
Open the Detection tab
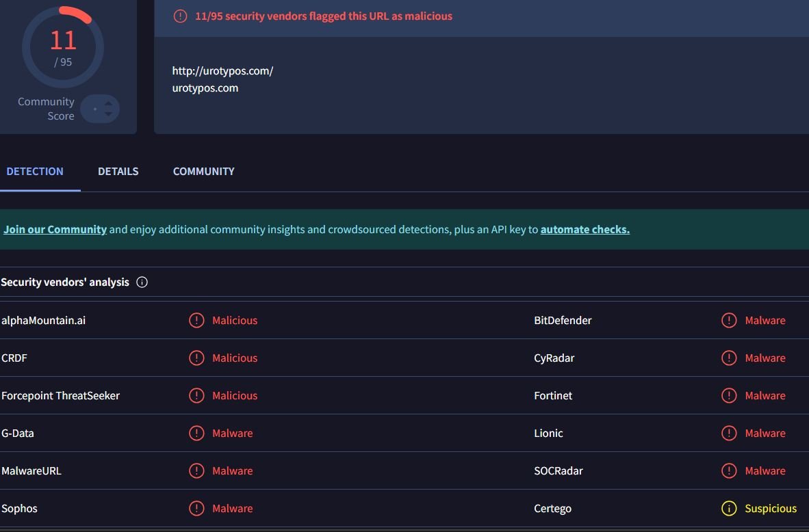pos(35,171)
